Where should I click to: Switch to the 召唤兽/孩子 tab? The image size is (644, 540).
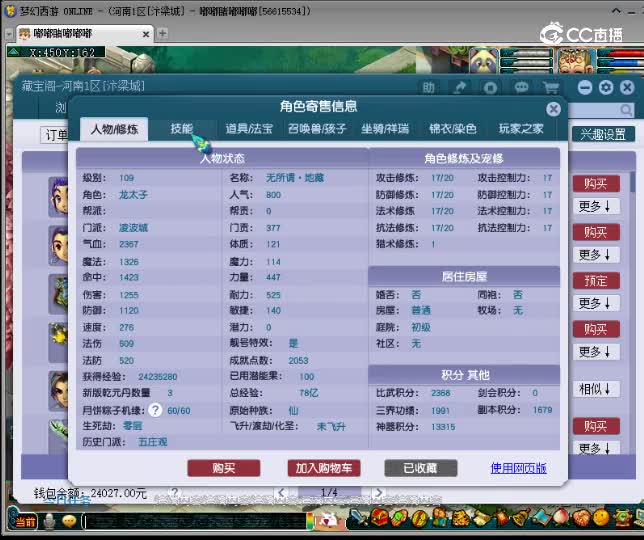[317, 129]
